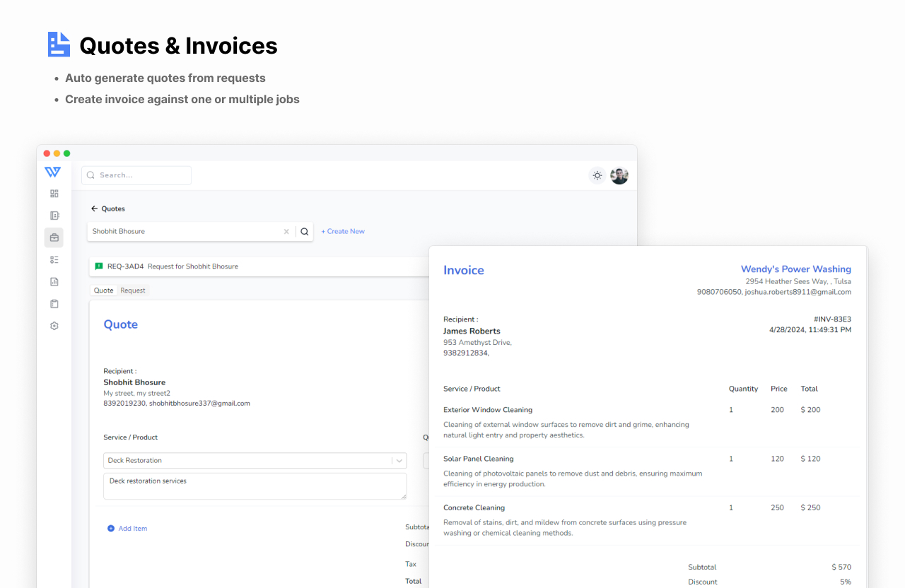Toggle the sun light-mode theme icon
The width and height of the screenshot is (905, 588).
[x=597, y=175]
